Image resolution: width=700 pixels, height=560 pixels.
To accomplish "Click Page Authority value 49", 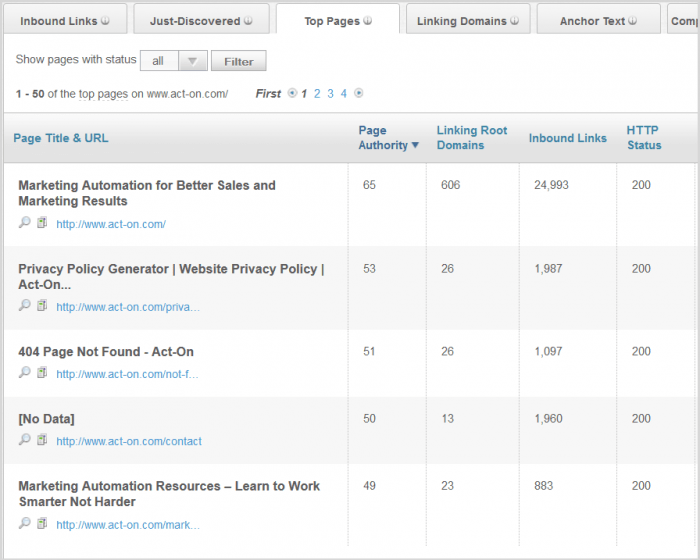I will [x=369, y=486].
